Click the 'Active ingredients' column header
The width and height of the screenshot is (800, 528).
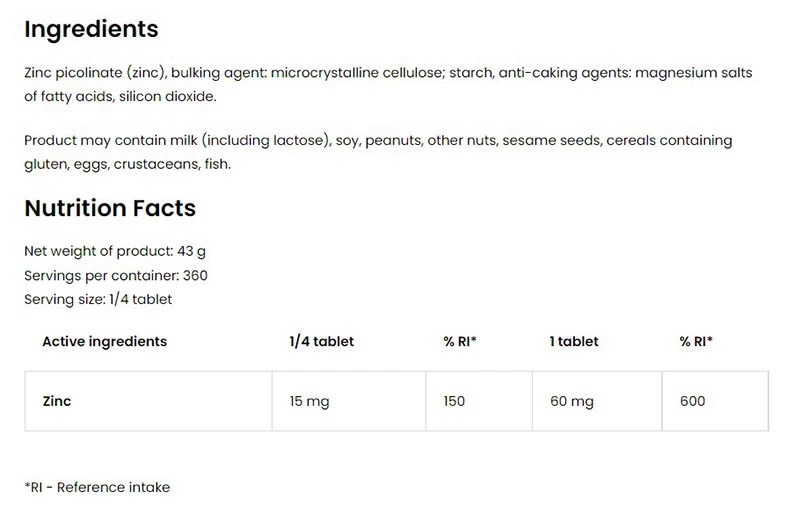(104, 341)
